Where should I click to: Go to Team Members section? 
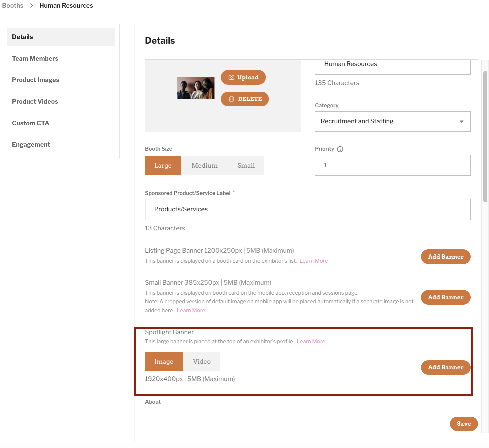pyautogui.click(x=35, y=59)
